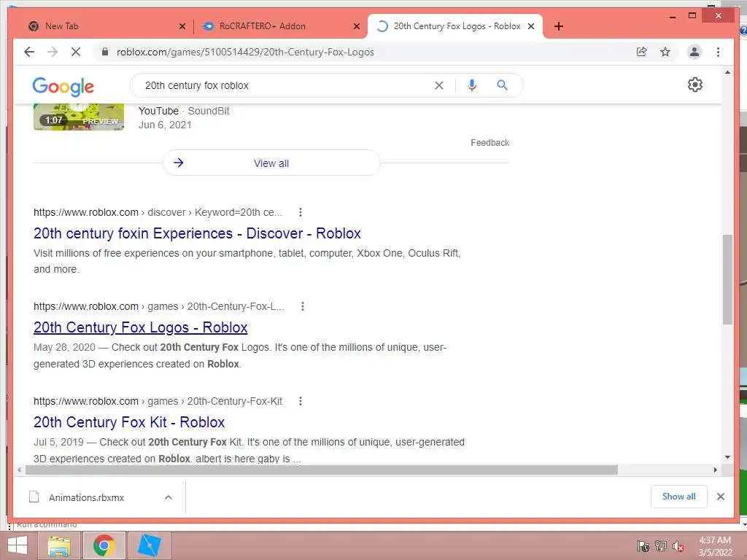Open the Chrome profile menu
Image resolution: width=747 pixels, height=560 pixels.
(x=694, y=52)
